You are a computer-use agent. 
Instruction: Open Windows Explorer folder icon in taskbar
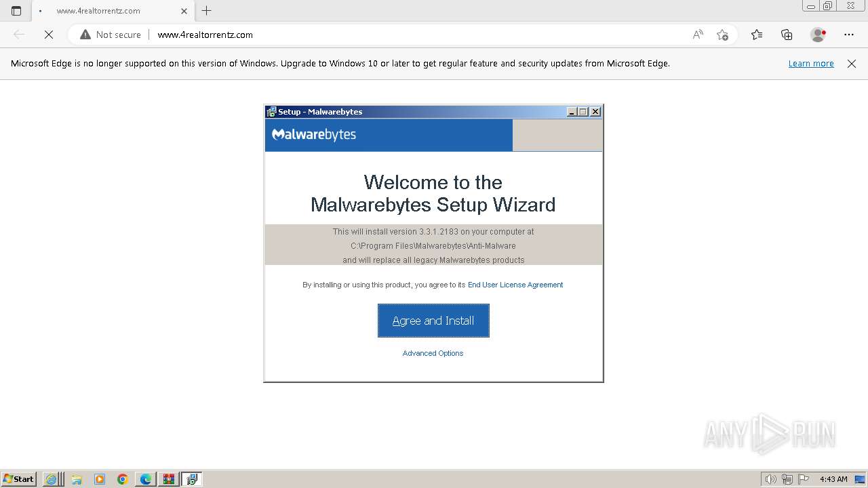(77, 479)
